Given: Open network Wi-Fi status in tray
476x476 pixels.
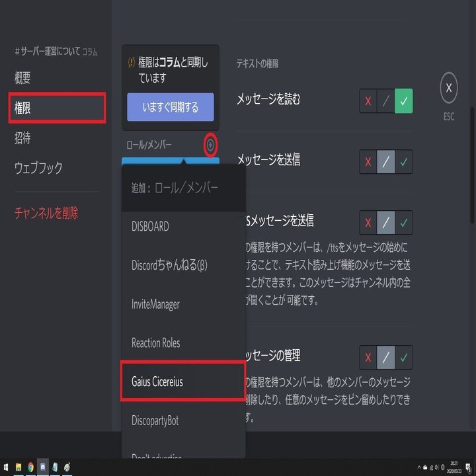Looking at the screenshot, I should tap(431, 467).
